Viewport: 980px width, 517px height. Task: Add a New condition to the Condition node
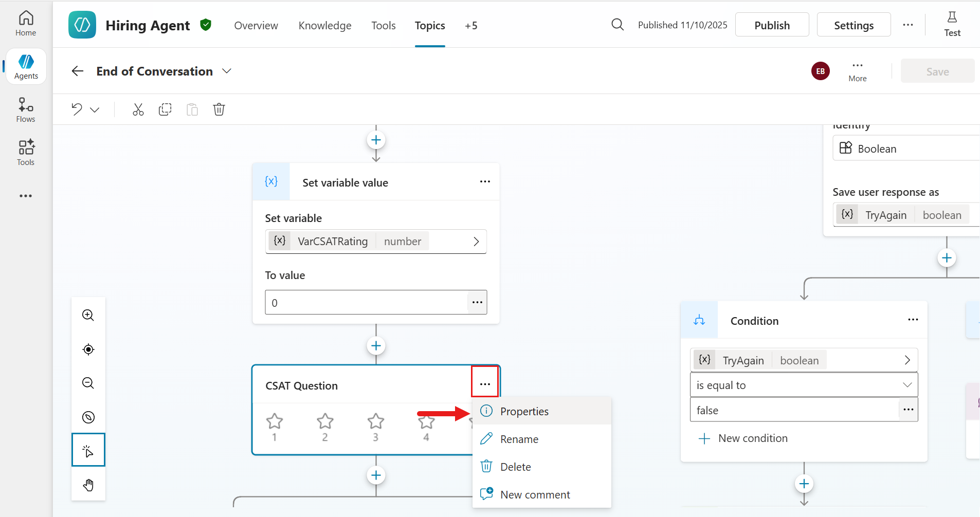(x=744, y=438)
